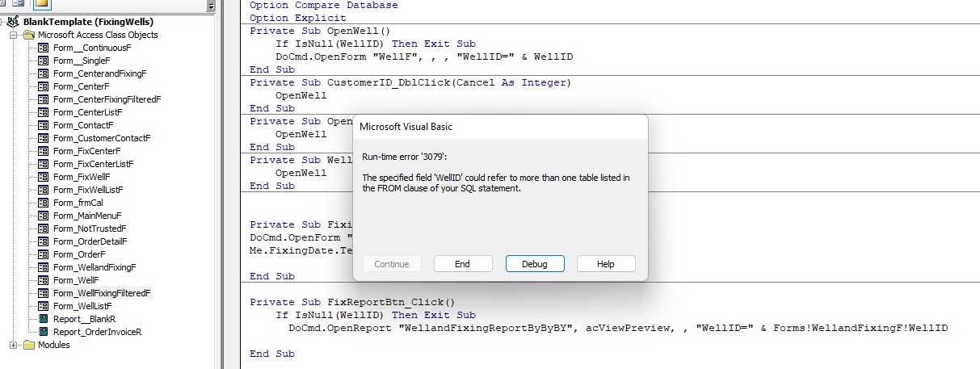Select Form_WellListF in the project tree
The height and width of the screenshot is (369, 980).
[82, 306]
